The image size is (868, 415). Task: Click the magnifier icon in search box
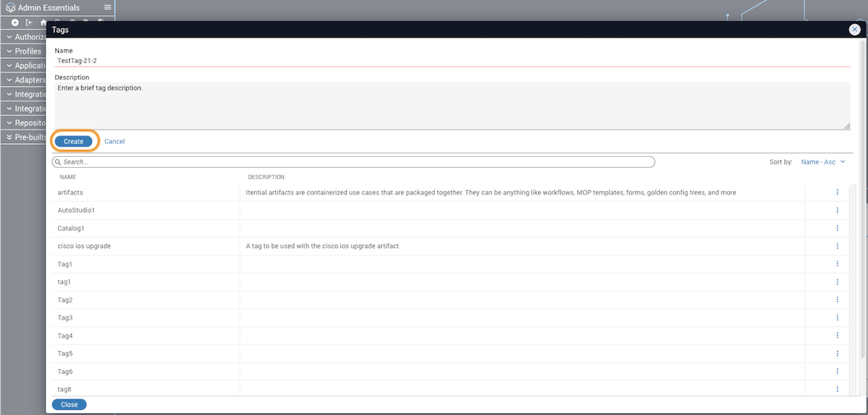click(58, 162)
